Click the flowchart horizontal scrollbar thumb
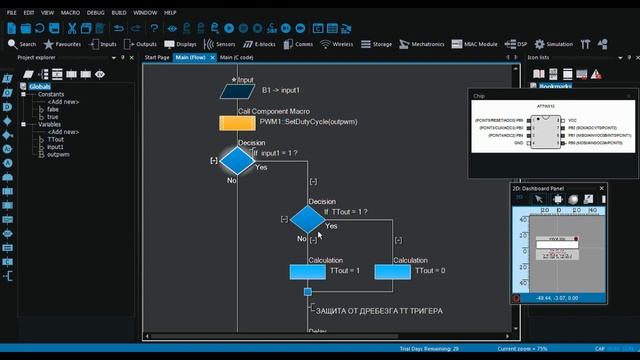640x360 pixels. pyautogui.click(x=274, y=336)
